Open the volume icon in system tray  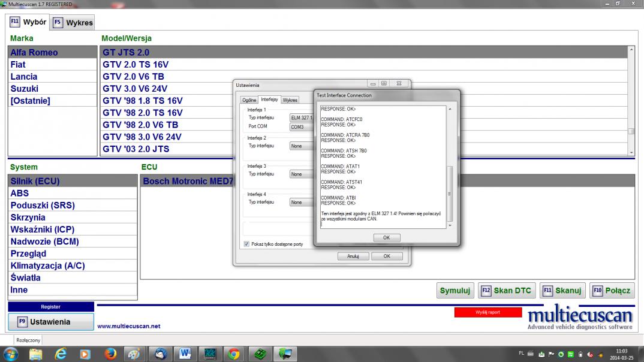[x=590, y=354]
